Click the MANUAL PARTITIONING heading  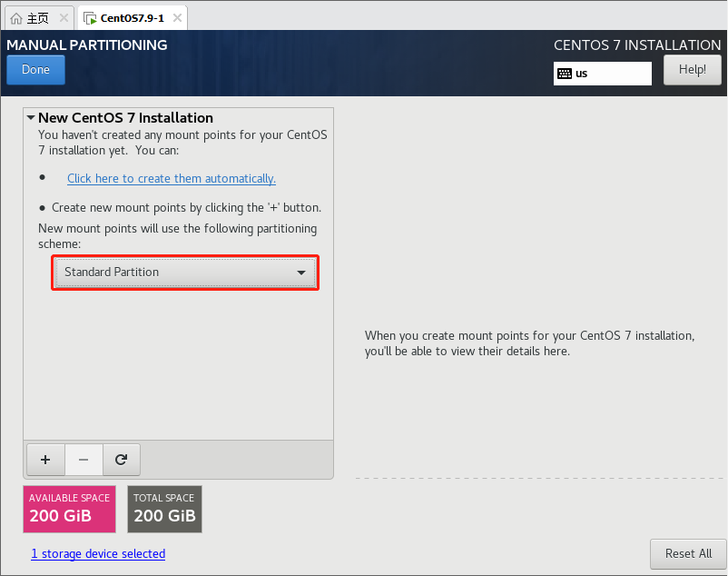tap(87, 45)
